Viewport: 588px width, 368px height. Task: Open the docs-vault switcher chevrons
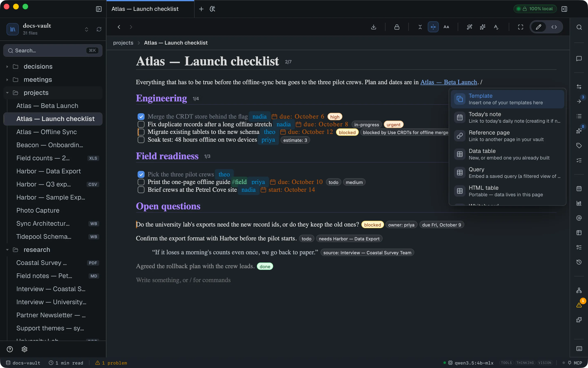pyautogui.click(x=87, y=29)
